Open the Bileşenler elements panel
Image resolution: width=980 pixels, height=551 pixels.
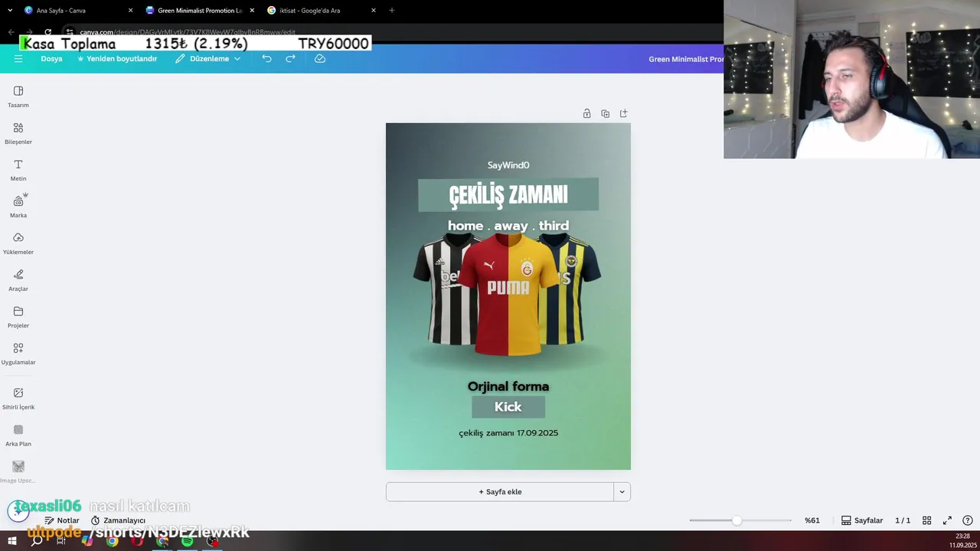18,133
